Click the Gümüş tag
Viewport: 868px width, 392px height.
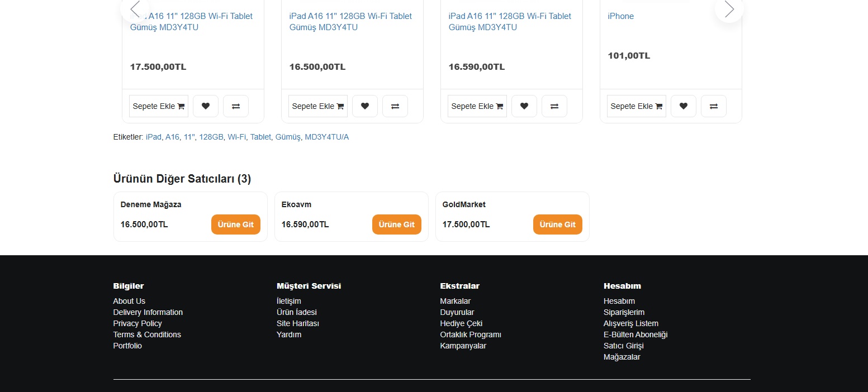point(288,137)
